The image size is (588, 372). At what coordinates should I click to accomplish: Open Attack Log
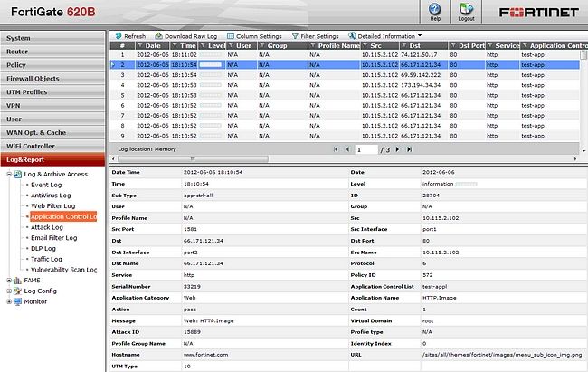(47, 227)
